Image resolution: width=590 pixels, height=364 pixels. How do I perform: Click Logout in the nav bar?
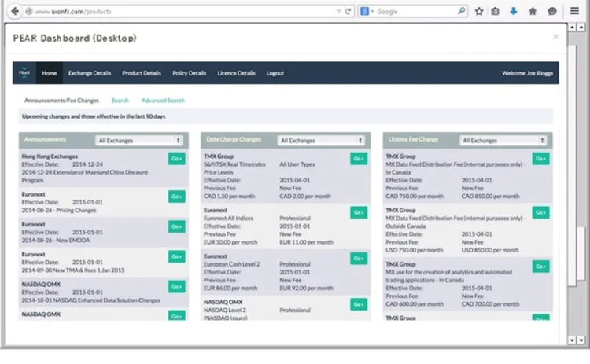click(275, 73)
